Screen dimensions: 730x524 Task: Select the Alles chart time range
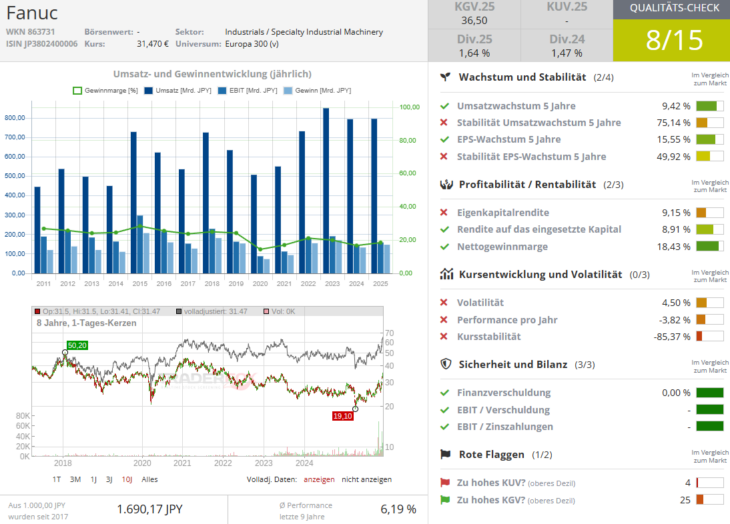point(149,479)
